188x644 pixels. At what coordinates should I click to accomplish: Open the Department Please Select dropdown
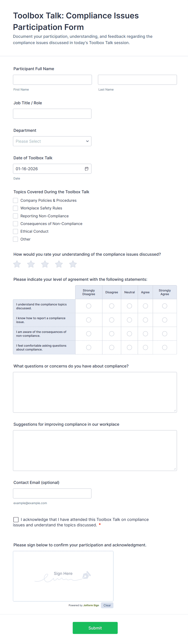[x=52, y=141]
